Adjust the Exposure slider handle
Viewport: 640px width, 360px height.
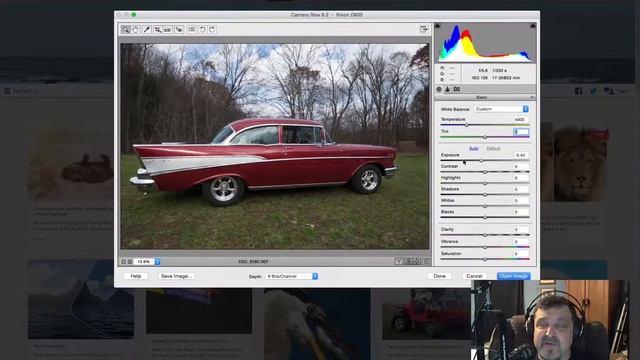(481, 161)
